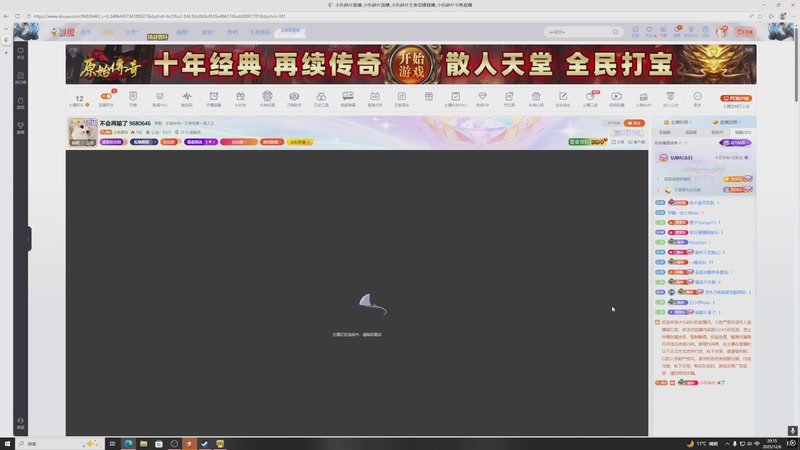Open File Explorer from the taskbar
This screenshot has height=450, width=800.
tap(143, 444)
